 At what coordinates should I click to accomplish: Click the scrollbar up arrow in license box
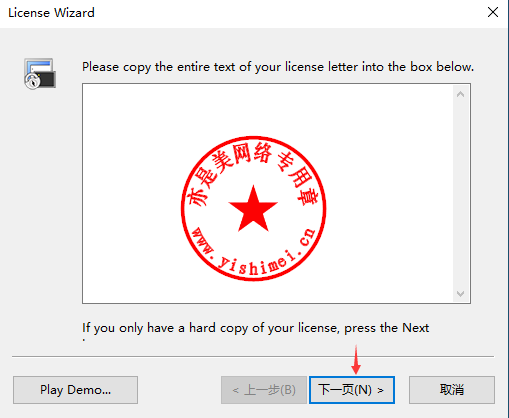[461, 95]
